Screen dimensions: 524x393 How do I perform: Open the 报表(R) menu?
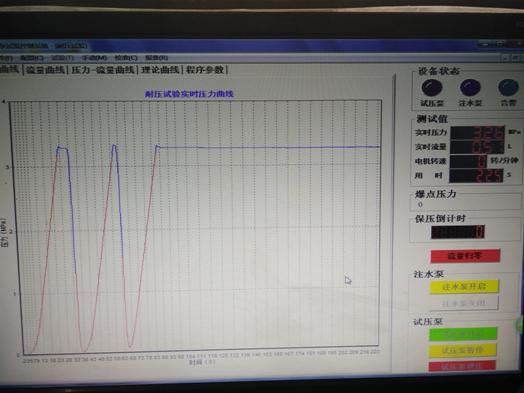pos(156,58)
